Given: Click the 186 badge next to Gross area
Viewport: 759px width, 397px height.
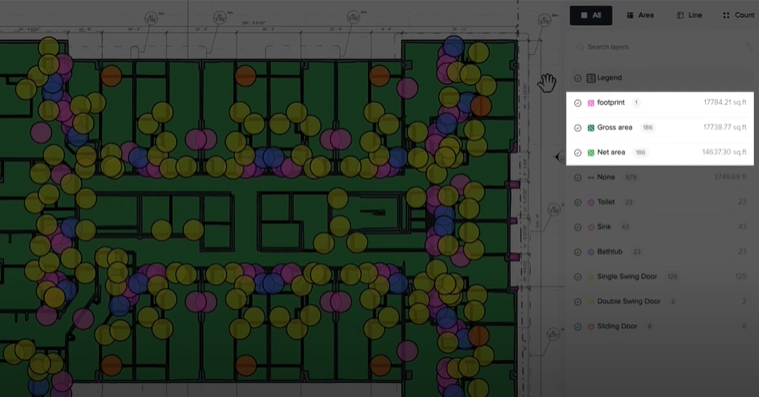Looking at the screenshot, I should tap(648, 128).
